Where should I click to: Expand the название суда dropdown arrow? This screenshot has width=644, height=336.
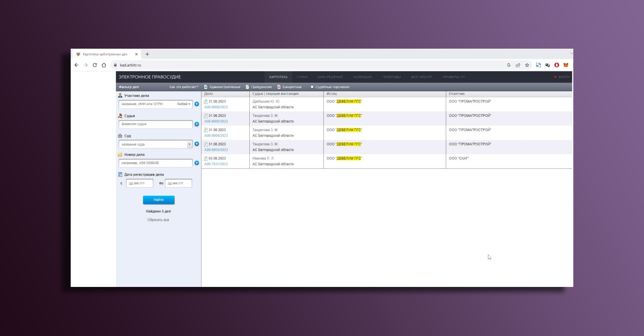pos(189,144)
